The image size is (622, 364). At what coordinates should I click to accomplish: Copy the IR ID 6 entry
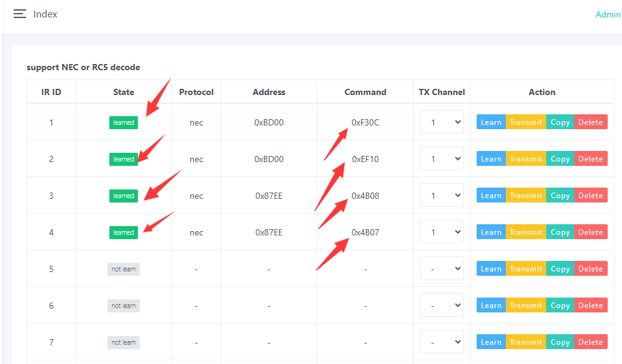(560, 306)
